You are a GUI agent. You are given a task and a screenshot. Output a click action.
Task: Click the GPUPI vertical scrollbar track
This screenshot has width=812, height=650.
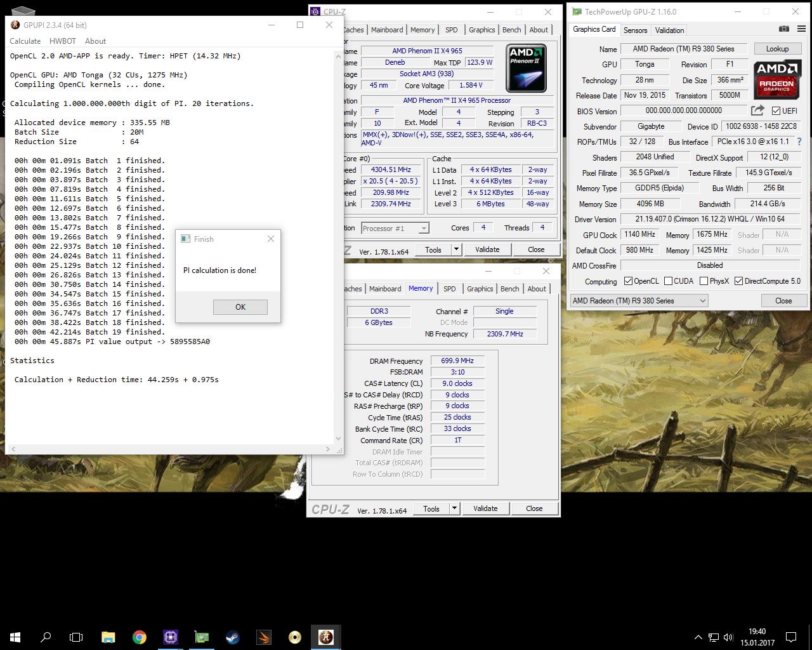pyautogui.click(x=338, y=248)
